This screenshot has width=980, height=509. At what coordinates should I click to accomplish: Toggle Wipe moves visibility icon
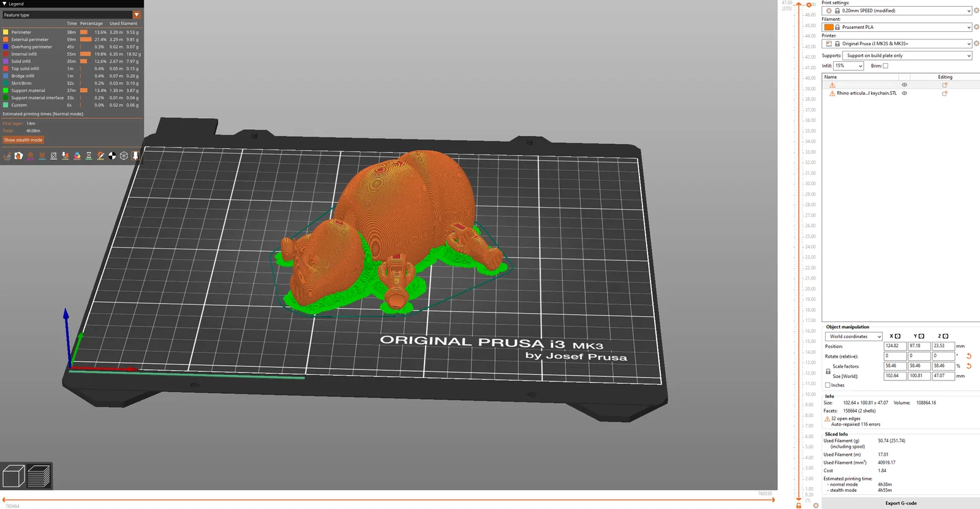tap(18, 156)
